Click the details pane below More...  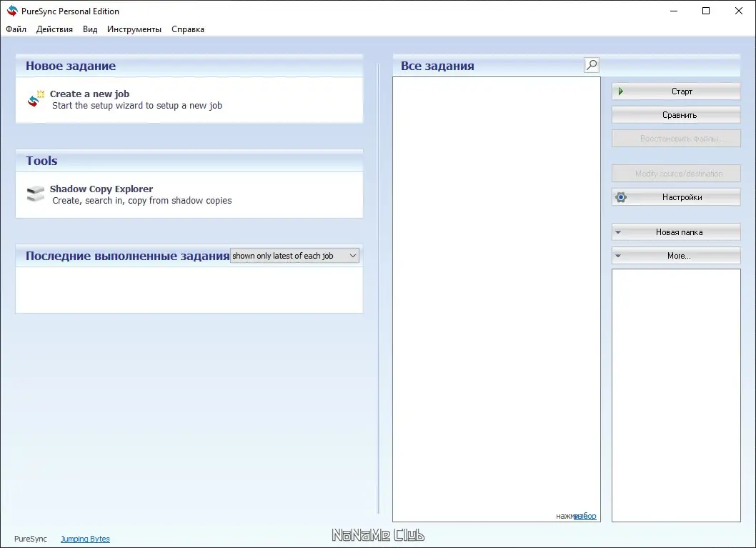click(676, 395)
